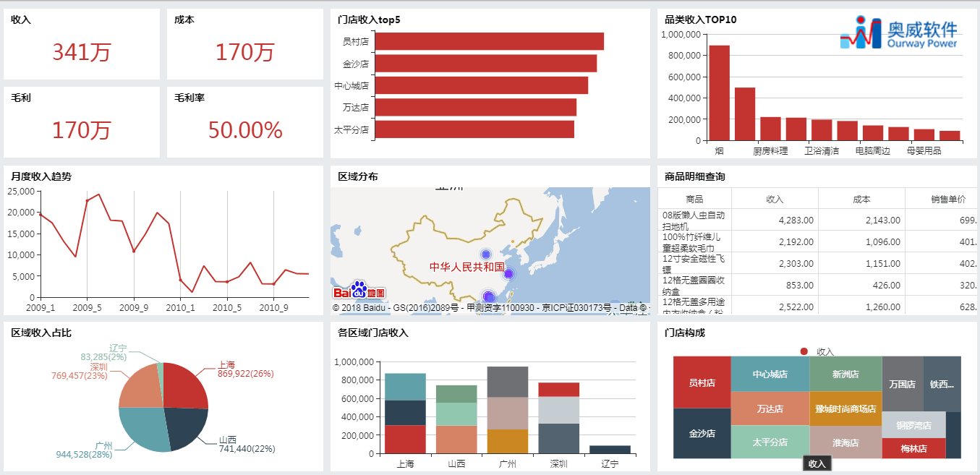980x475 pixels.
Task: Select the 太平分店 bar in 门店收入top5
Action: pyautogui.click(x=475, y=129)
